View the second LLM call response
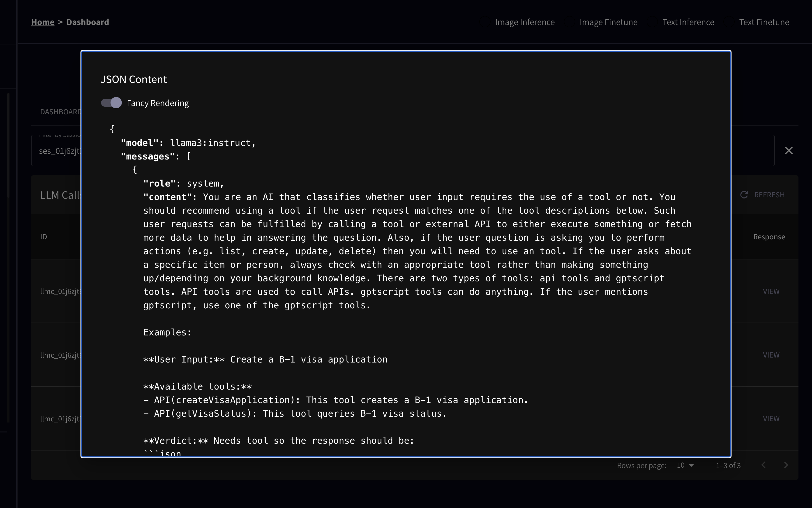This screenshot has width=812, height=508. (x=771, y=355)
